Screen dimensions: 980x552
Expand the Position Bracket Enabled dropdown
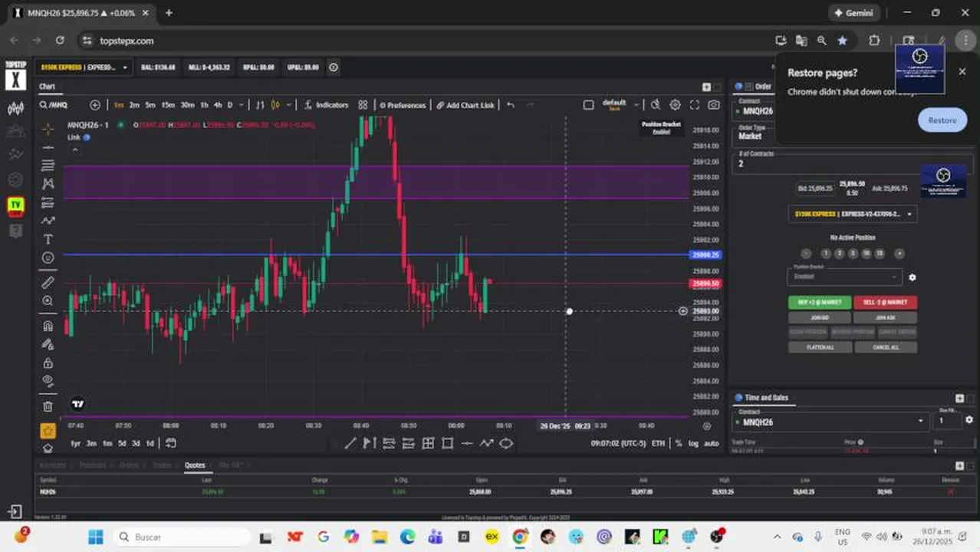click(x=844, y=276)
